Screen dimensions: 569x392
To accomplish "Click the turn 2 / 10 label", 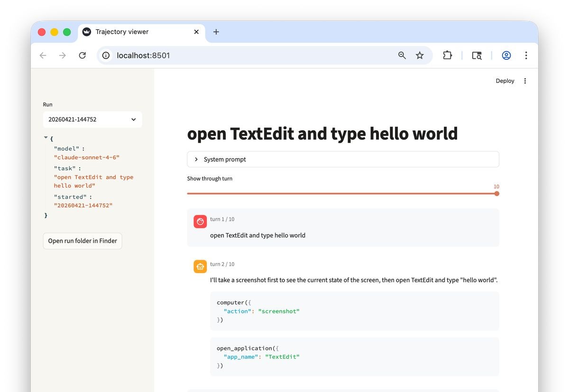I will (x=222, y=264).
